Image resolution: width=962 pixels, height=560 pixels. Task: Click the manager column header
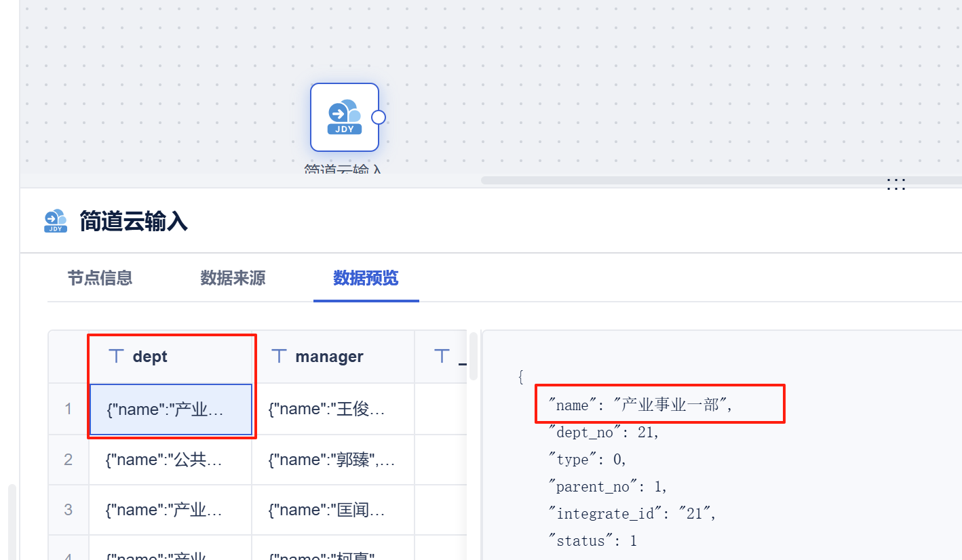click(333, 357)
